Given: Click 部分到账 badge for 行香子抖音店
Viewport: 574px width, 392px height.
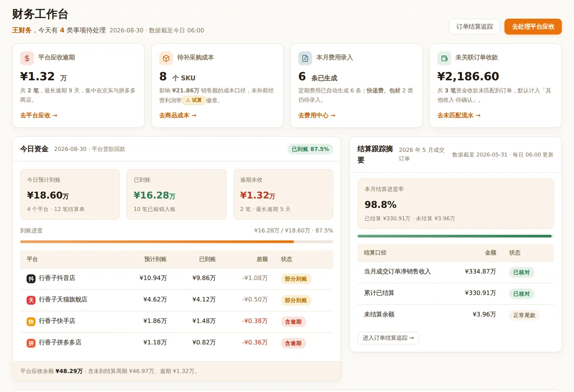Looking at the screenshot, I should click(296, 279).
